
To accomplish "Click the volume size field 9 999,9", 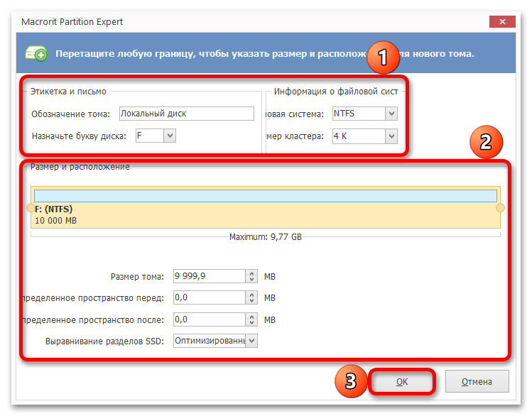I will 210,276.
